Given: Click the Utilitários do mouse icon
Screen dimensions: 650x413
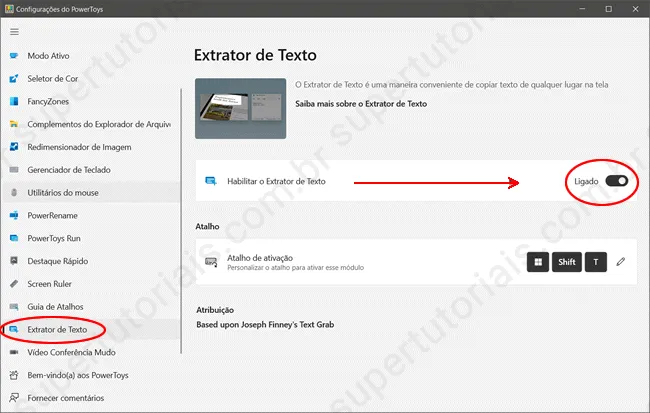Looking at the screenshot, I should pyautogui.click(x=14, y=192).
